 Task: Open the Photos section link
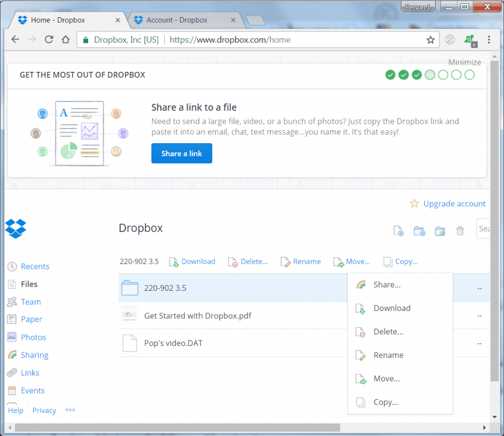click(33, 337)
